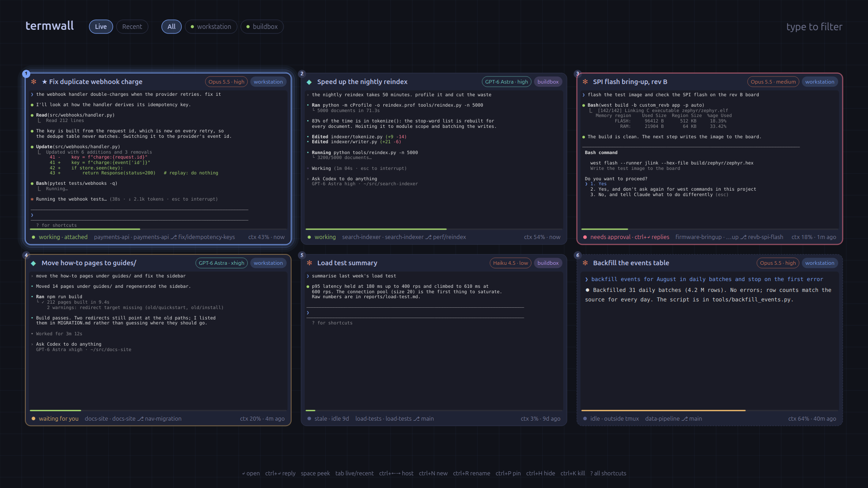Switch to the Live view

[x=101, y=27]
